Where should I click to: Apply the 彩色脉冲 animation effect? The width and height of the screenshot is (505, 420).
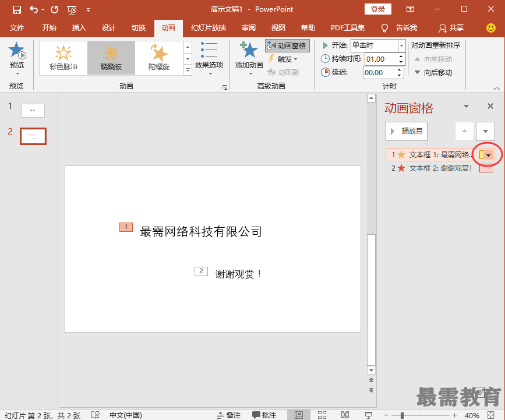[63, 58]
